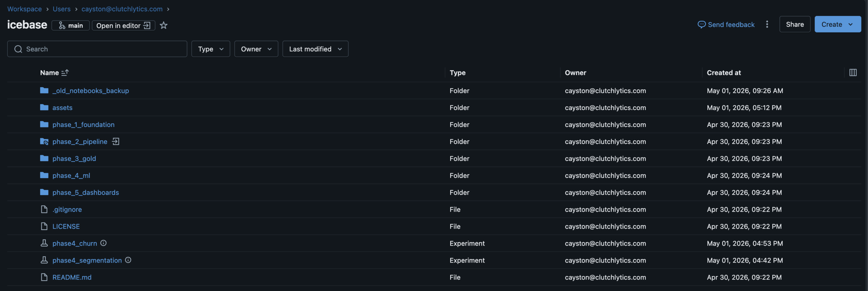Click the Share button
The height and width of the screenshot is (291, 868).
(795, 24)
